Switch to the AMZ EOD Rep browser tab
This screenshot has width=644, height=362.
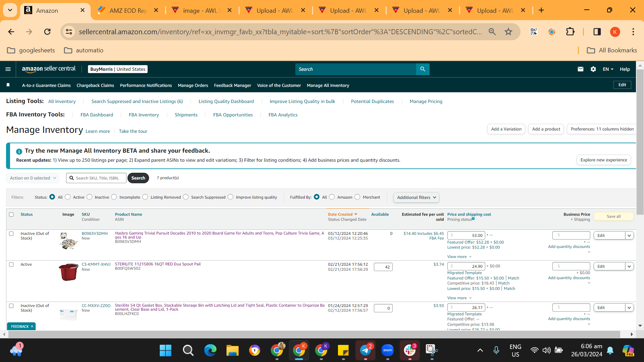[x=128, y=10]
